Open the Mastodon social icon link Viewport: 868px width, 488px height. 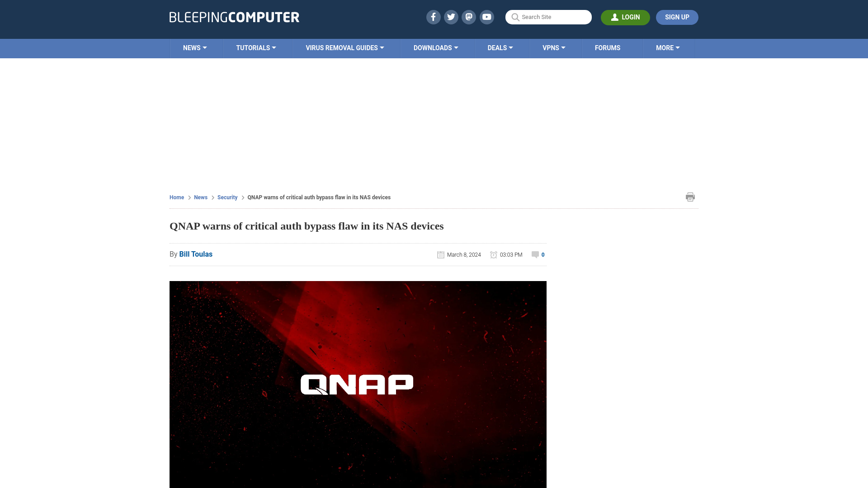point(469,17)
